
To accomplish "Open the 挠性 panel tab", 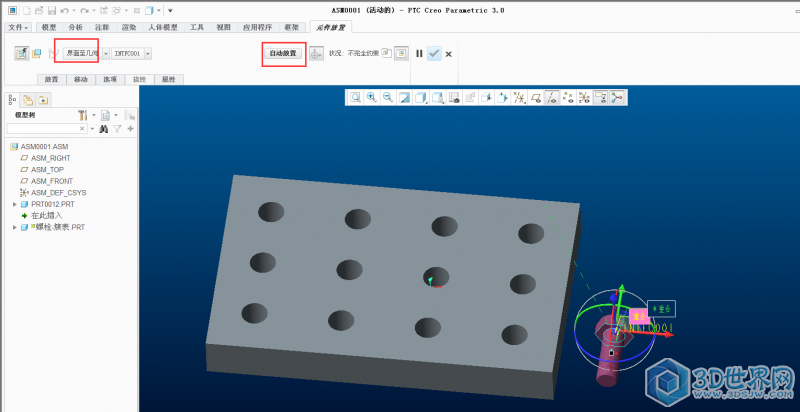I will tap(139, 80).
